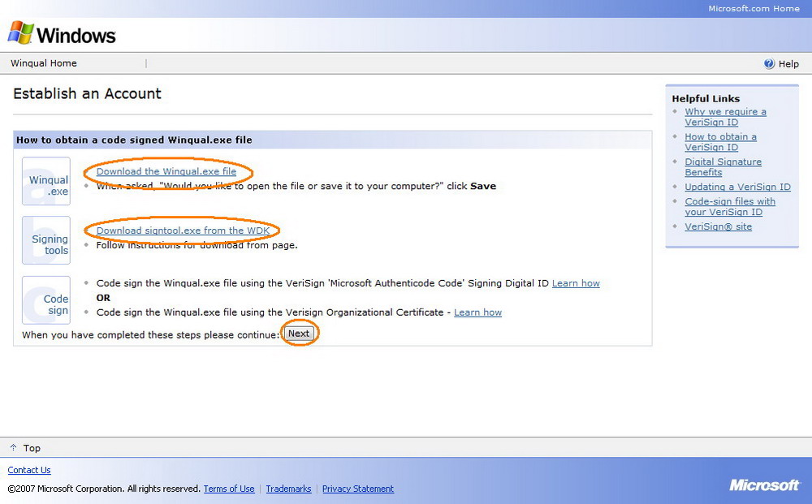Click the Code sign step tile
This screenshot has height=504, width=812.
tap(46, 300)
